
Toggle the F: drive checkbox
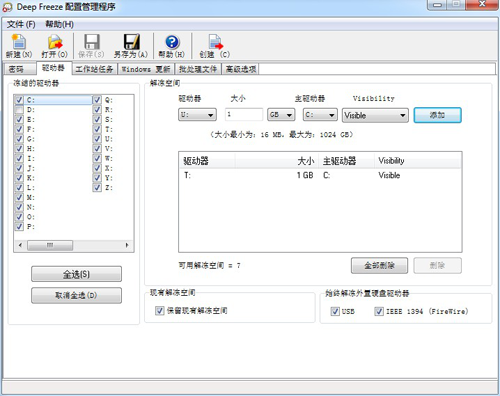point(19,129)
